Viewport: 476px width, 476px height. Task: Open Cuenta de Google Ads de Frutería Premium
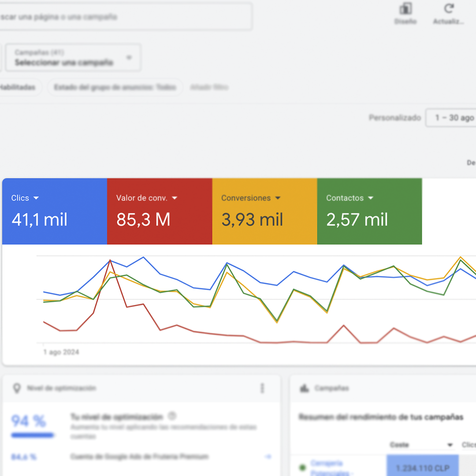coord(139,457)
